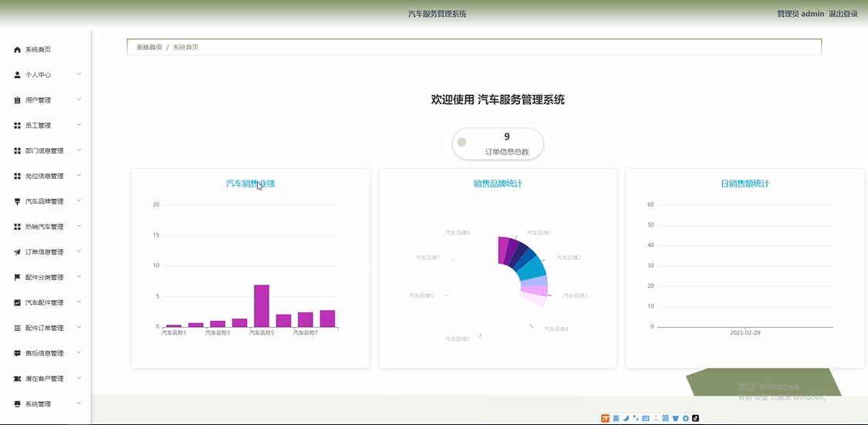Click the 日销售额统计 chart title
This screenshot has height=425, width=868.
tap(745, 184)
